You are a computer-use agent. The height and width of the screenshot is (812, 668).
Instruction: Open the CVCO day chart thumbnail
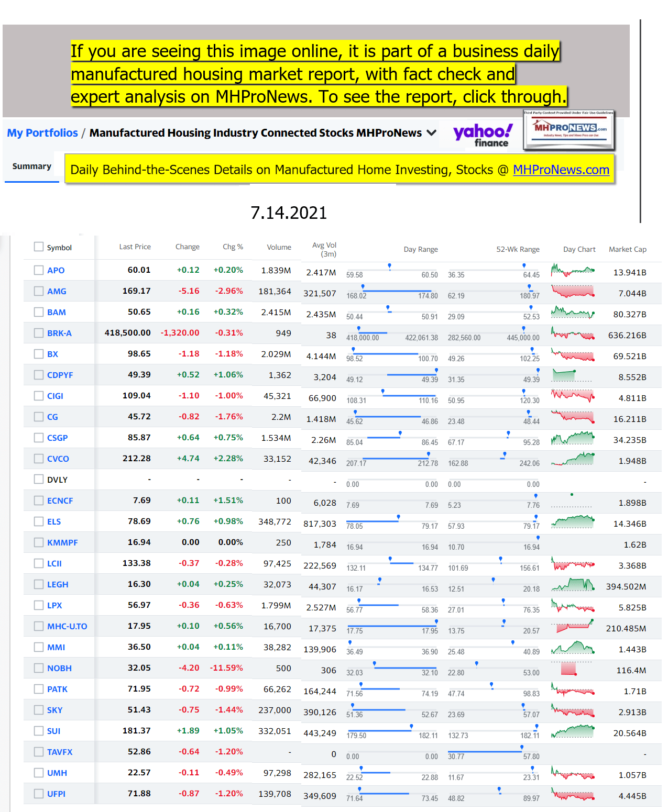(x=573, y=459)
